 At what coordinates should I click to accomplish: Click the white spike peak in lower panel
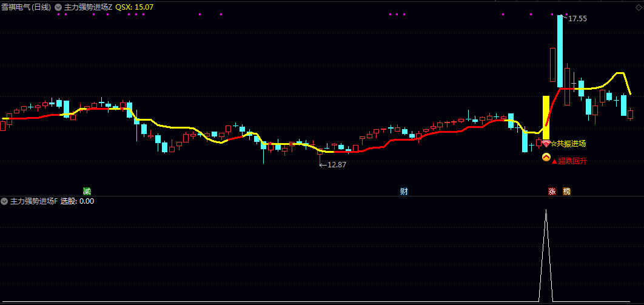point(546,210)
